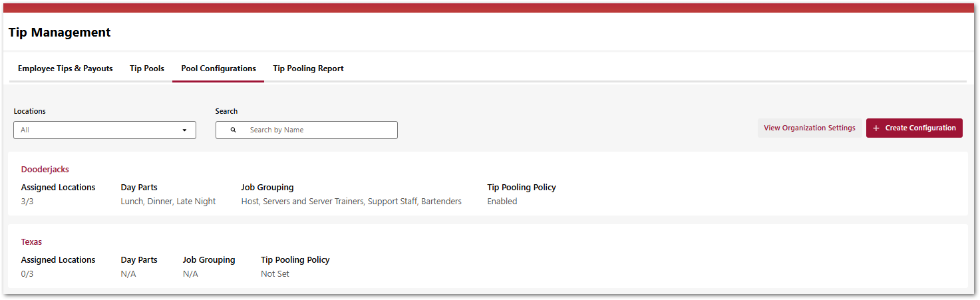This screenshot has height=300, width=980.
Task: Click the Not Set tip pooling policy status
Action: 275,274
